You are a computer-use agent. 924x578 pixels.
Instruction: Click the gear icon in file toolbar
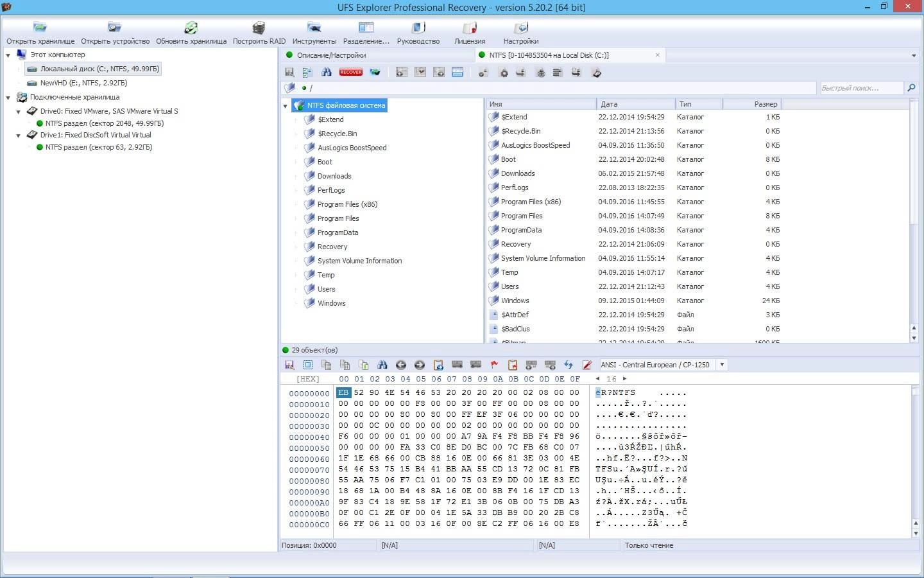click(504, 73)
